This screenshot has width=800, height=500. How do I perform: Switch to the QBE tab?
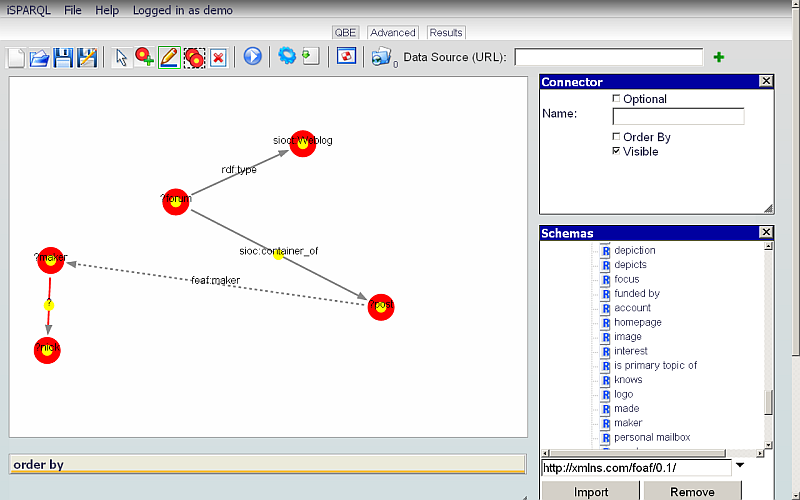(x=345, y=33)
